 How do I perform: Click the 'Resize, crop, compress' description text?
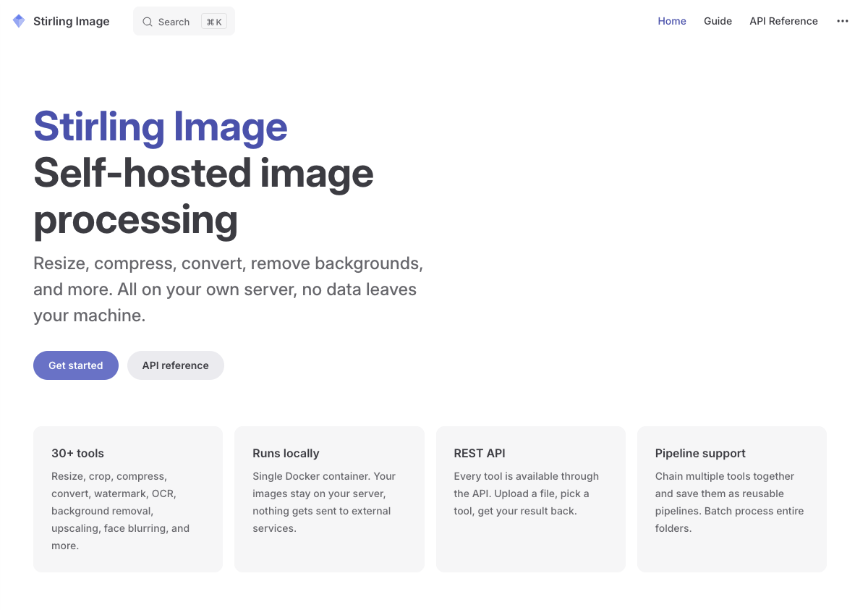tap(121, 511)
